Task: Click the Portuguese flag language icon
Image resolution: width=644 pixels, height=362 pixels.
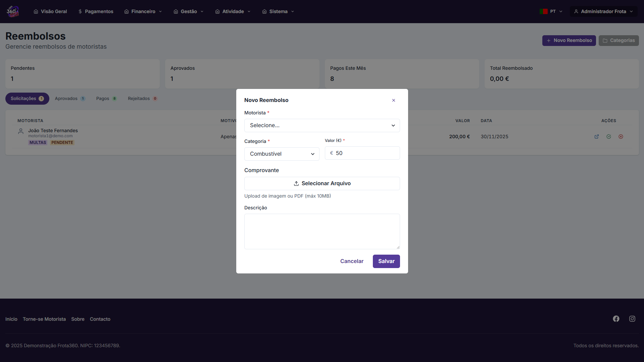Action: (543, 11)
